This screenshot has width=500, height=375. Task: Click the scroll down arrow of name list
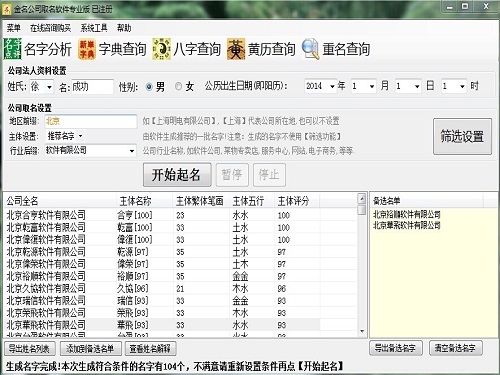(x=362, y=331)
